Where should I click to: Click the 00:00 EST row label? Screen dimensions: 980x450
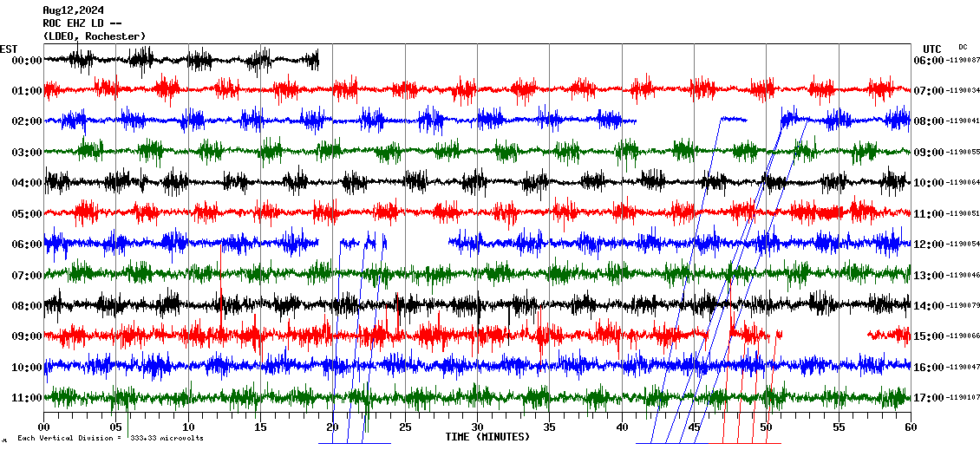[26, 61]
